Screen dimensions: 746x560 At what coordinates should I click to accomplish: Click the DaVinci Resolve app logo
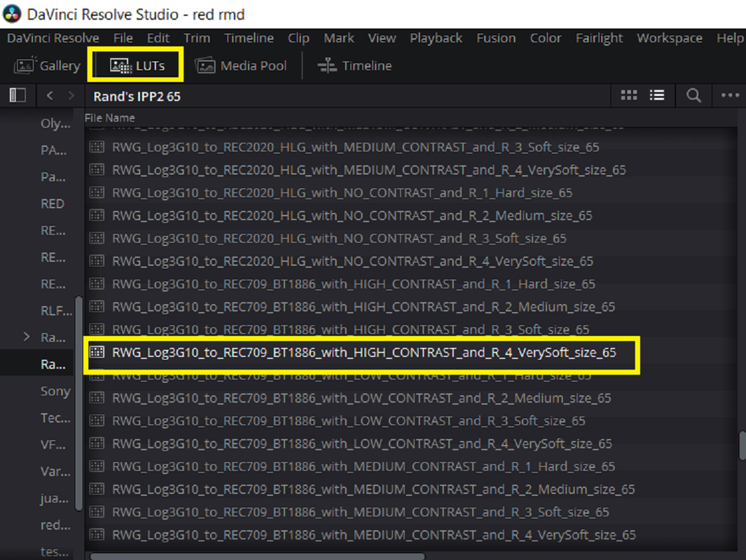[12, 14]
